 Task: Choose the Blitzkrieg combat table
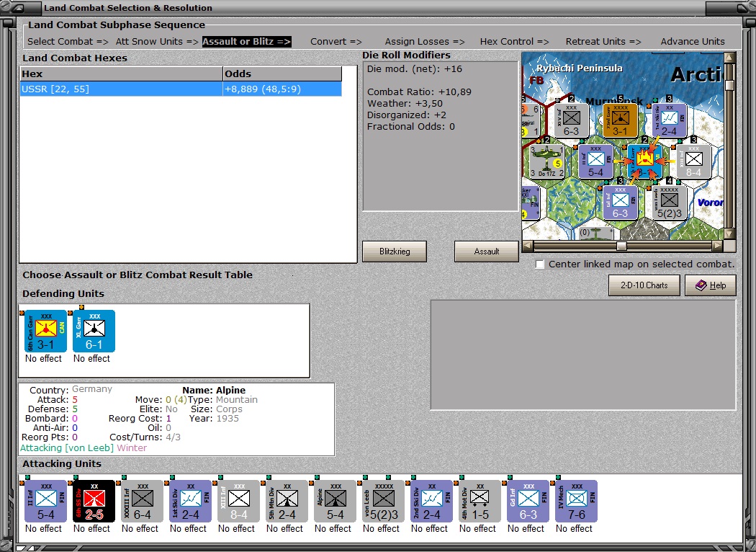(x=395, y=251)
